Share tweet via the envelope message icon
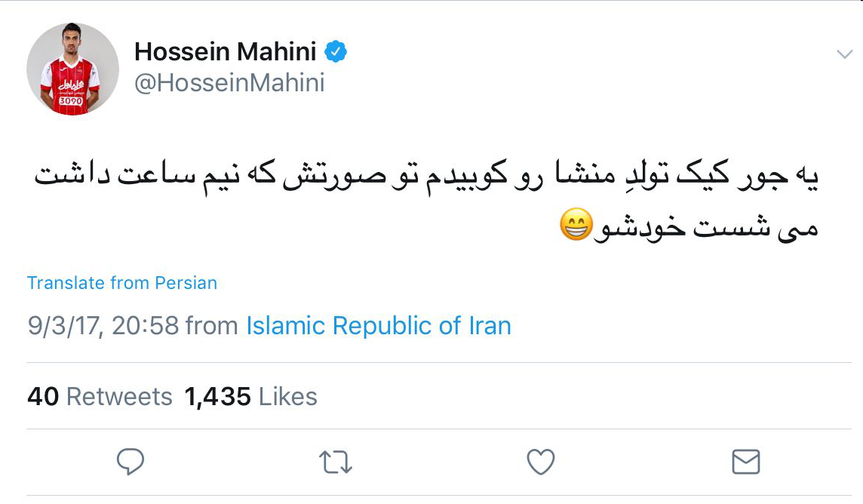Screen dimensions: 863x504 pyautogui.click(x=745, y=461)
